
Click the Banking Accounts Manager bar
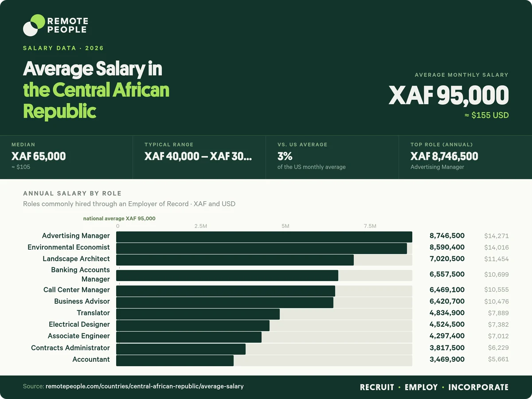pyautogui.click(x=227, y=275)
